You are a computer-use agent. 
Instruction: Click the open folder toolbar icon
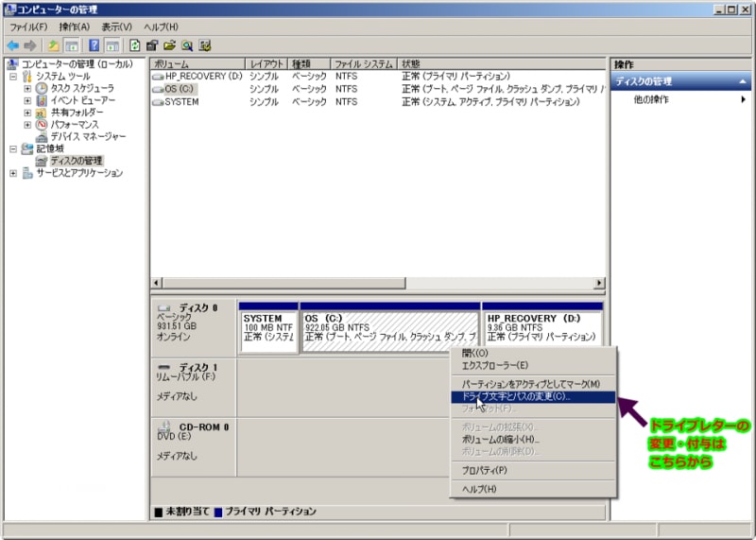point(170,45)
